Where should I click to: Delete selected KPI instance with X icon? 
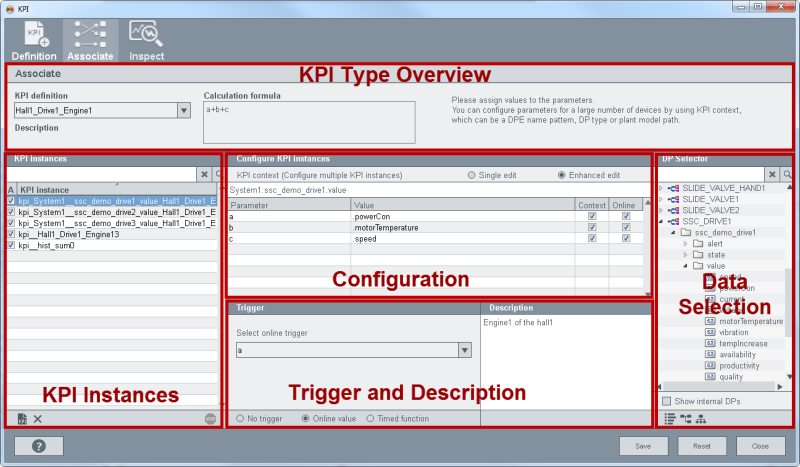pyautogui.click(x=38, y=419)
